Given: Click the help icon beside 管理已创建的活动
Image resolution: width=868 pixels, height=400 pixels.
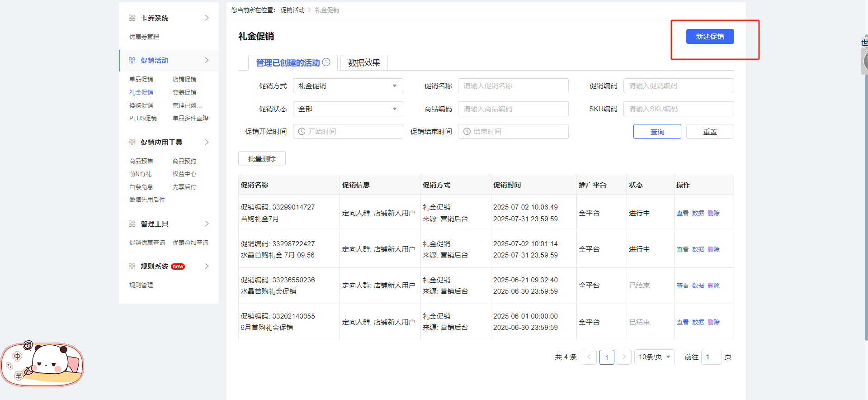Looking at the screenshot, I should pyautogui.click(x=326, y=62).
